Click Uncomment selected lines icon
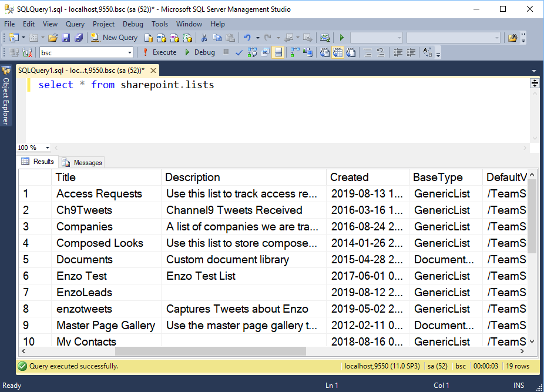Viewport: 544px width, 392px height. [381, 52]
